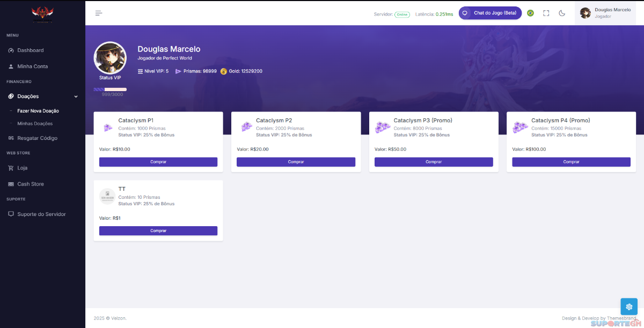Click the Cash Store icon in sidebar
The height and width of the screenshot is (328, 644).
point(11,184)
